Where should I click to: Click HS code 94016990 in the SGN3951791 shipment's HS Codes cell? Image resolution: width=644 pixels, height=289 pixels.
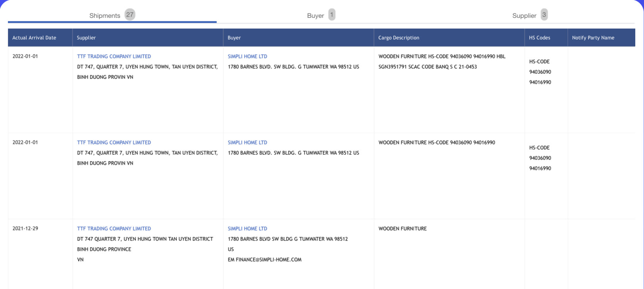coord(540,82)
